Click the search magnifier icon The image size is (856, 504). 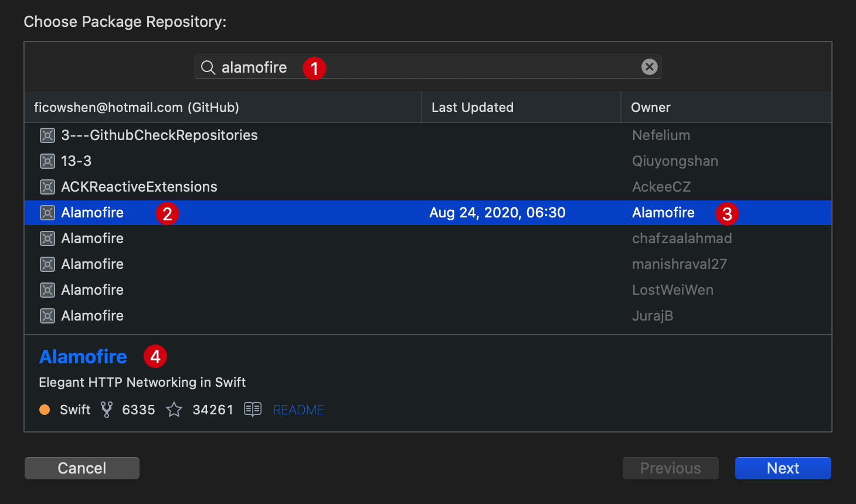point(208,67)
